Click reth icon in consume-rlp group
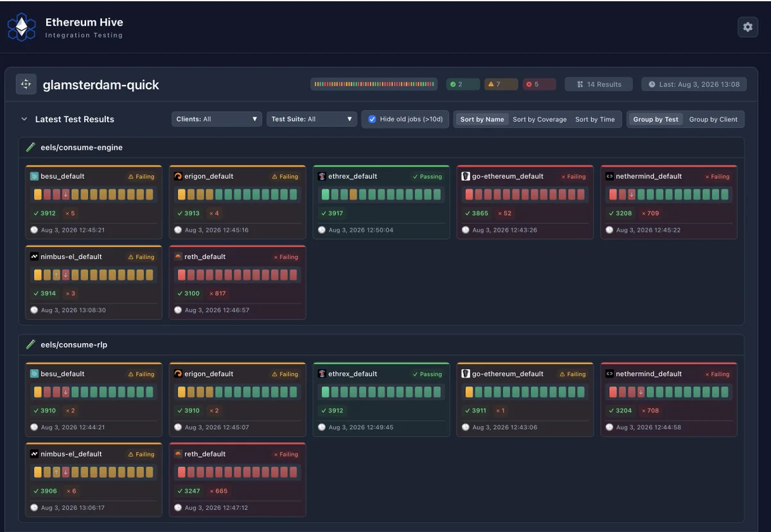 pos(178,454)
